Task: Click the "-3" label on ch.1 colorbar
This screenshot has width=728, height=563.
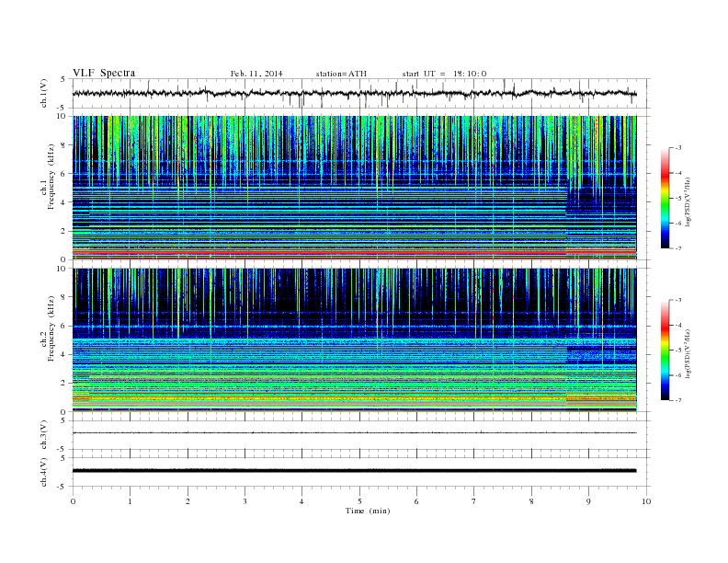Action: coord(677,148)
